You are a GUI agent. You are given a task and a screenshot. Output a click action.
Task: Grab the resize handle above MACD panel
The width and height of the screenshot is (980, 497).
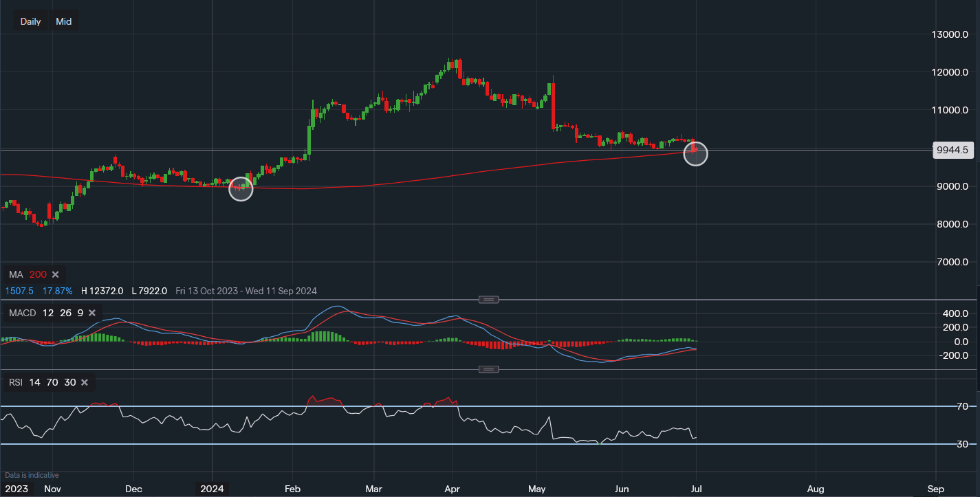click(488, 300)
